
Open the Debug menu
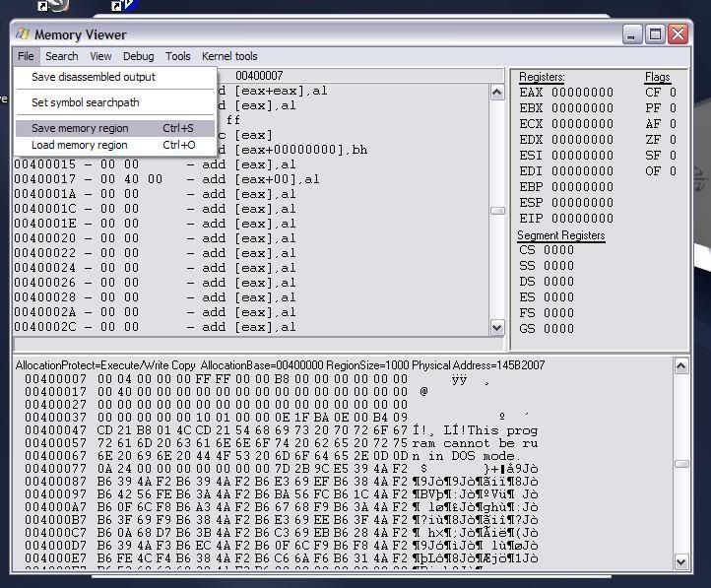pos(138,56)
